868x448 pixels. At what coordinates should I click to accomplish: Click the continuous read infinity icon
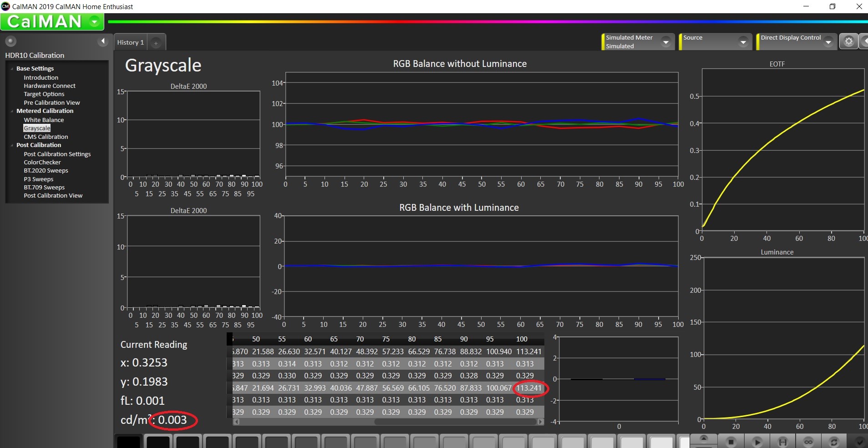pyautogui.click(x=808, y=442)
